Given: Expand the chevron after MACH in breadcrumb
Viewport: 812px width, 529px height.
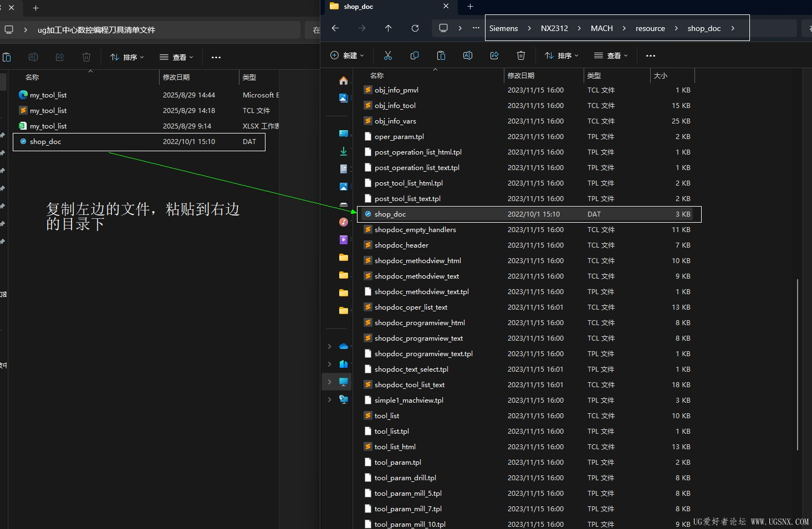Looking at the screenshot, I should coord(624,28).
